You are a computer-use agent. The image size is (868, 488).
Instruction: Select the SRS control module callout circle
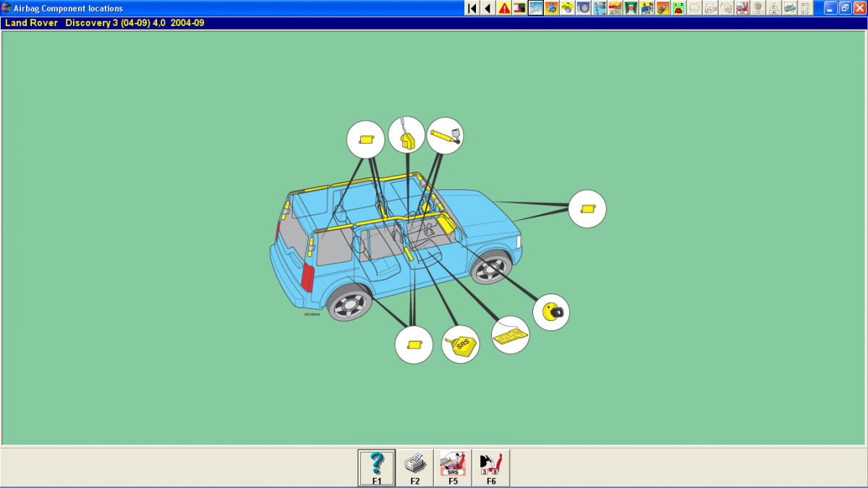tap(461, 344)
